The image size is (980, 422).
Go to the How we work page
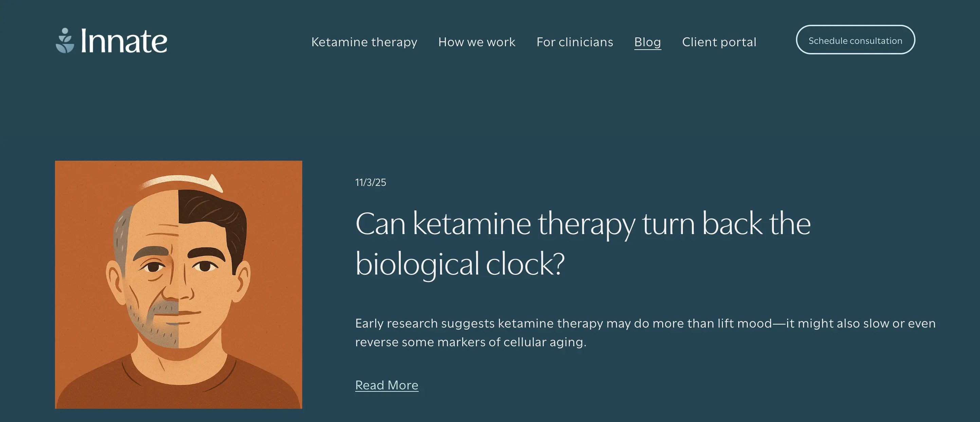pyautogui.click(x=477, y=42)
